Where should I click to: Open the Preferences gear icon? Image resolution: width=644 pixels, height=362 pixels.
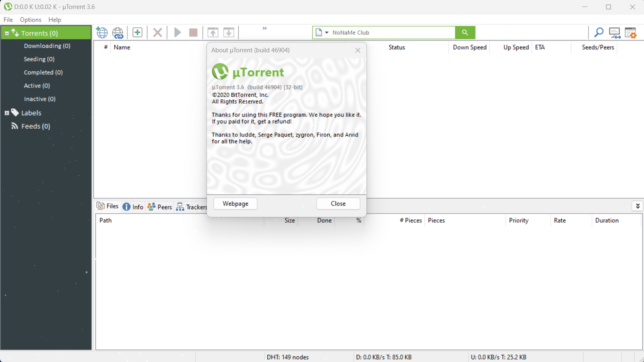click(631, 33)
